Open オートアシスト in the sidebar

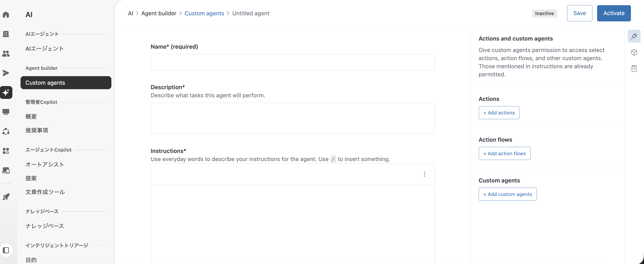click(x=45, y=164)
